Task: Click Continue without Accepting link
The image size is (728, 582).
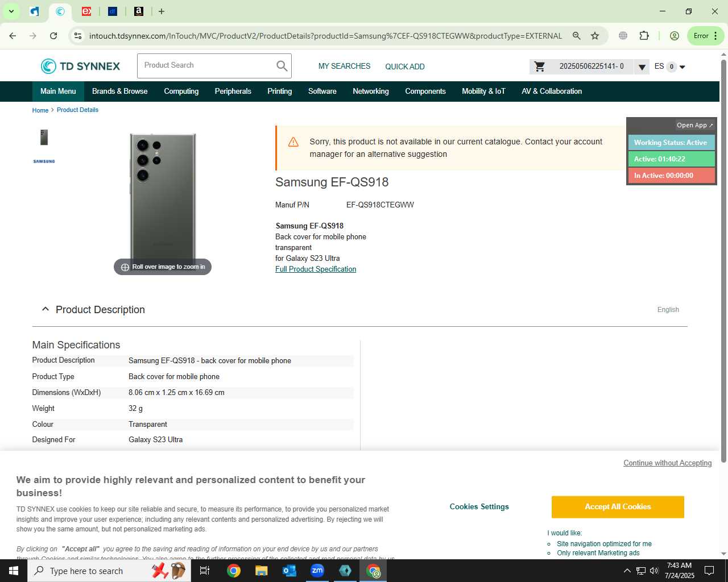Action: [668, 463]
